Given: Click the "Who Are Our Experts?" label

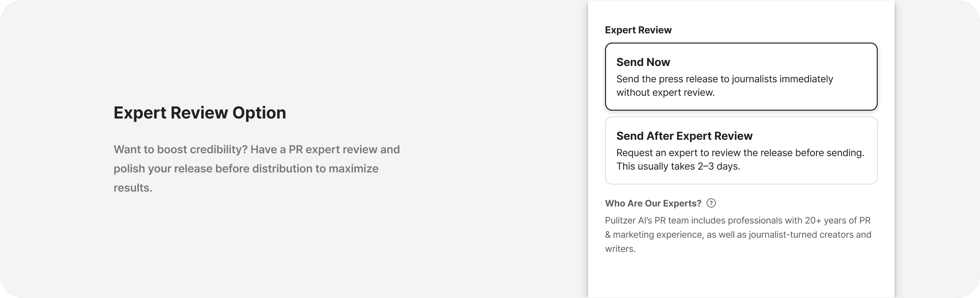Looking at the screenshot, I should (653, 203).
